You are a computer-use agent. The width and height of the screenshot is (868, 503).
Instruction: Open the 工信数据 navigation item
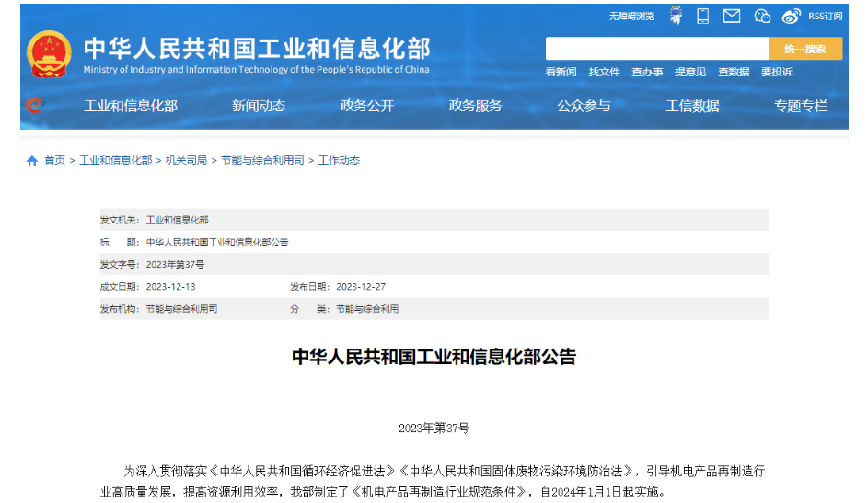click(692, 106)
